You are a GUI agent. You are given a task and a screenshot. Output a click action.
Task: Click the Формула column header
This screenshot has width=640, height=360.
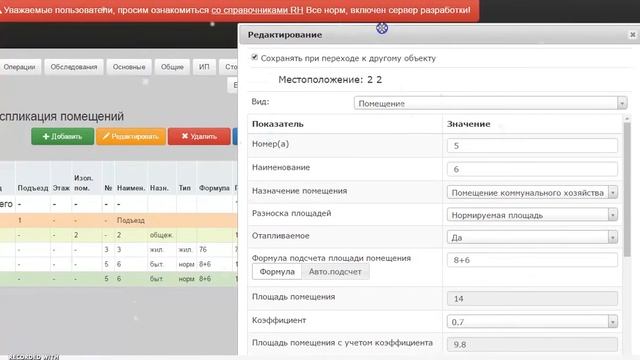tap(214, 188)
